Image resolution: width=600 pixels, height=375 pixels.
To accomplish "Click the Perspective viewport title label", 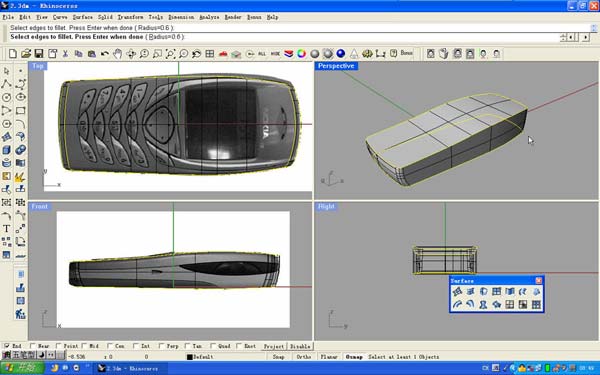I will pyautogui.click(x=336, y=66).
